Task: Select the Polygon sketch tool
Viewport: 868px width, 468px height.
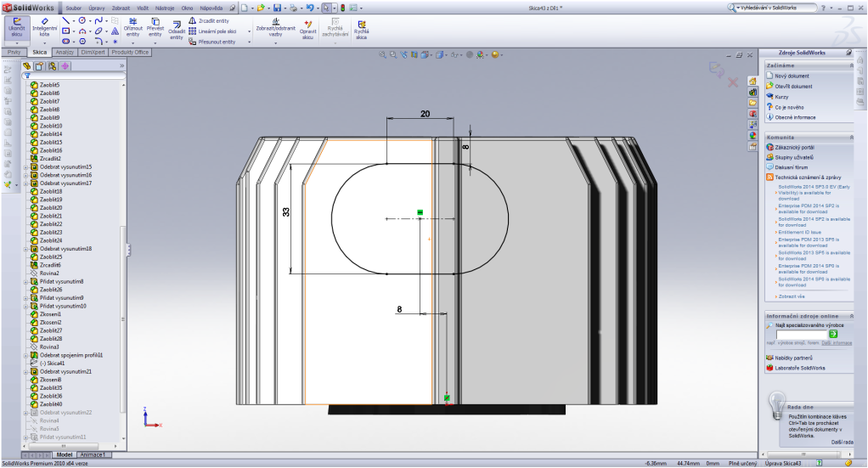Action: tap(82, 42)
